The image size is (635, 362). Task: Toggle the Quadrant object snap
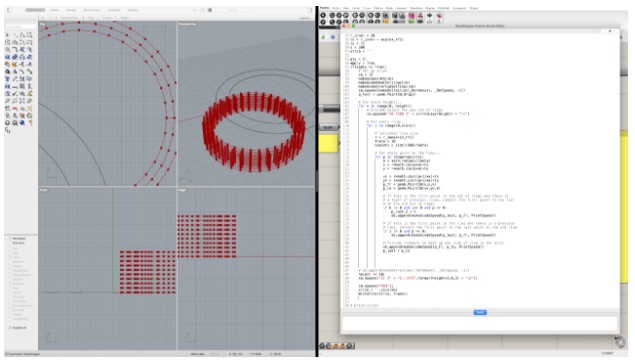pos(10,284)
